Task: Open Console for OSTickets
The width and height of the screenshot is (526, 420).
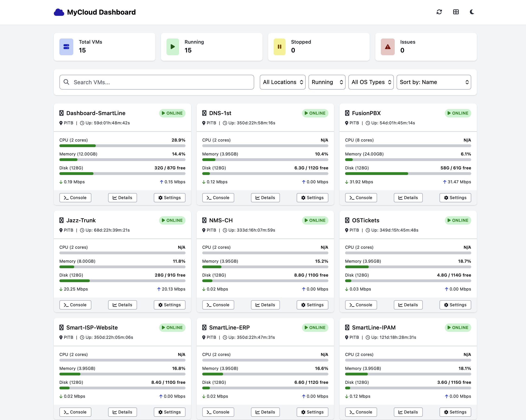Action: (x=361, y=305)
